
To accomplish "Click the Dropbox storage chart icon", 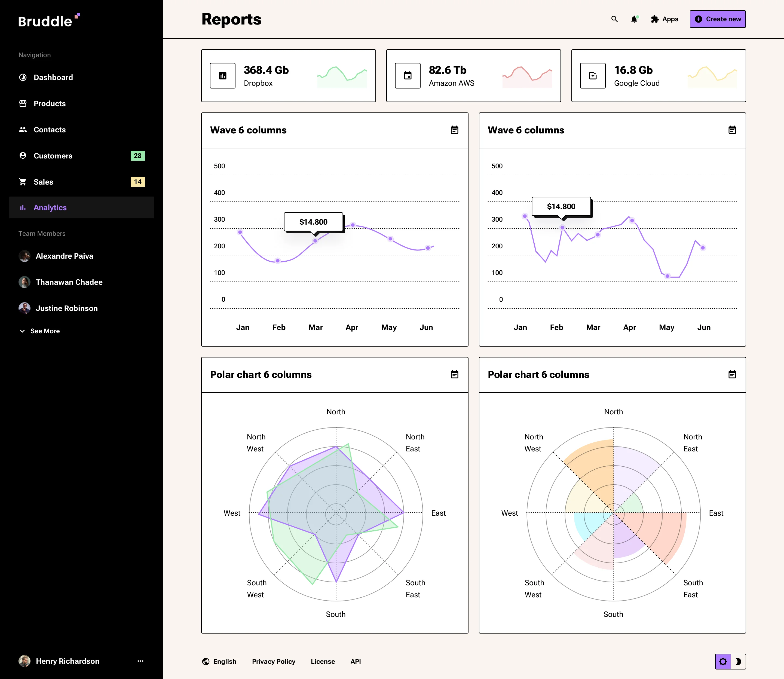I will (223, 76).
